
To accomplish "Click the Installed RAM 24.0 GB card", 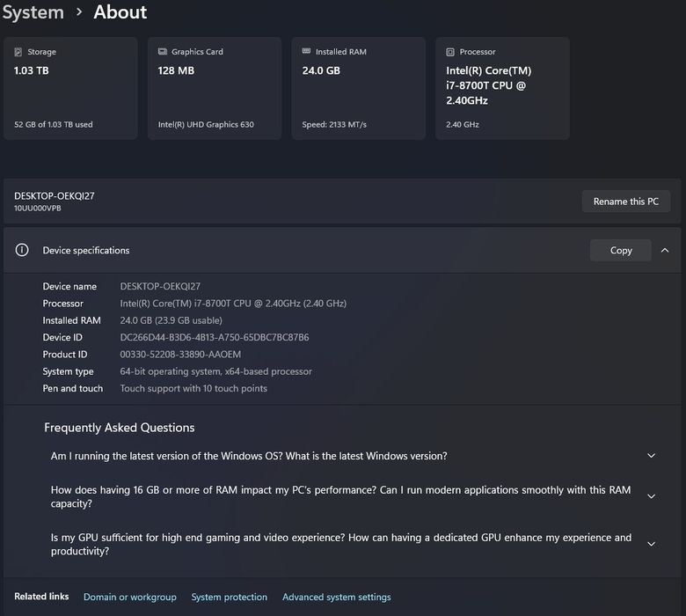I will (358, 88).
